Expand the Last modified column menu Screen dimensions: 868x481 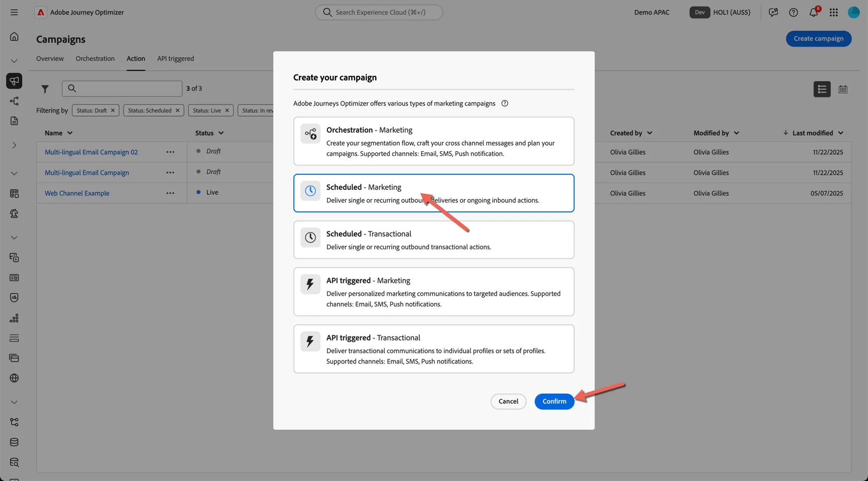(x=841, y=133)
